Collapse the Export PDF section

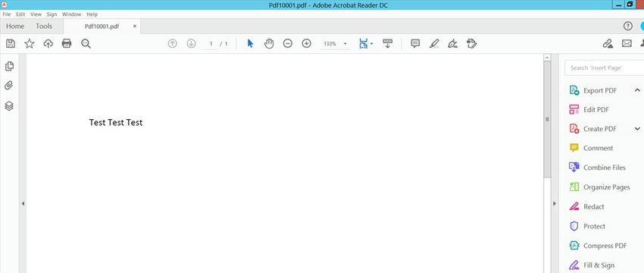[x=637, y=90]
